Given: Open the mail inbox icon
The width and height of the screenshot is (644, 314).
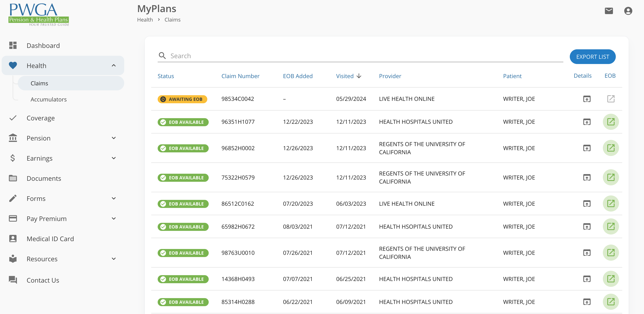Looking at the screenshot, I should 609,11.
